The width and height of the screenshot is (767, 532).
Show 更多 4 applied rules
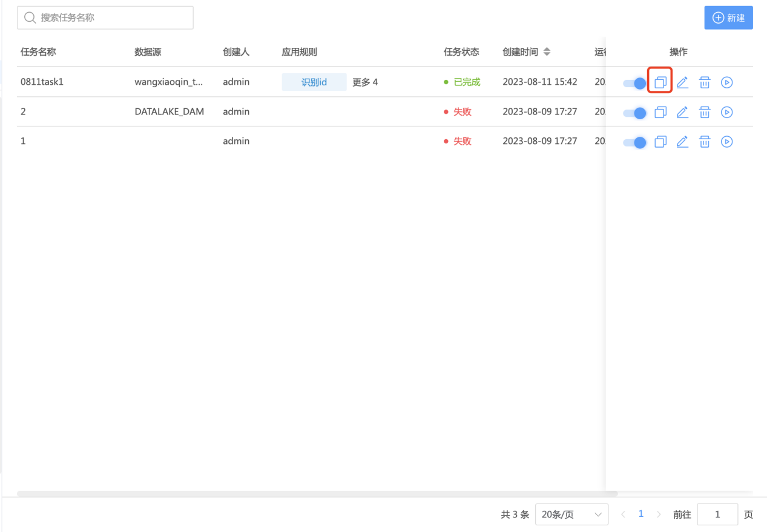(x=365, y=82)
